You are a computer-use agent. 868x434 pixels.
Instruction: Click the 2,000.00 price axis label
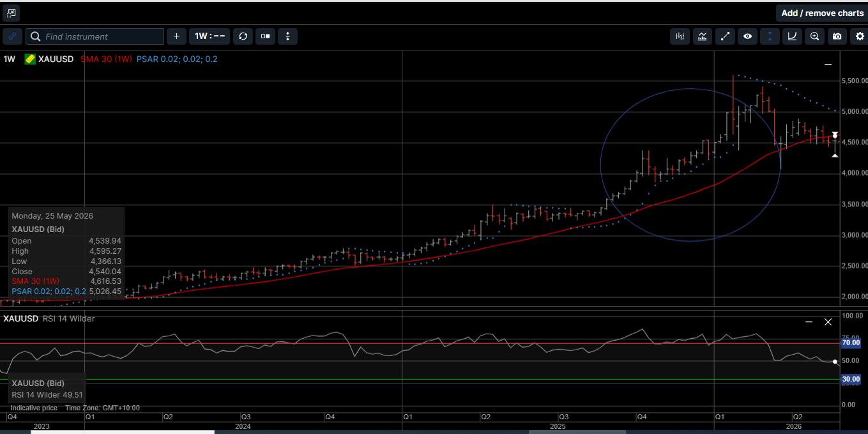click(x=855, y=297)
